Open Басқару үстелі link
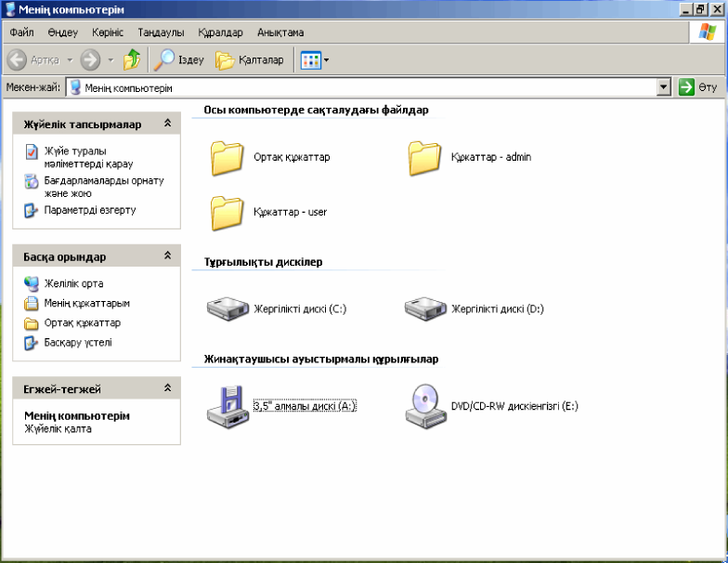The height and width of the screenshot is (563, 728). [x=78, y=343]
